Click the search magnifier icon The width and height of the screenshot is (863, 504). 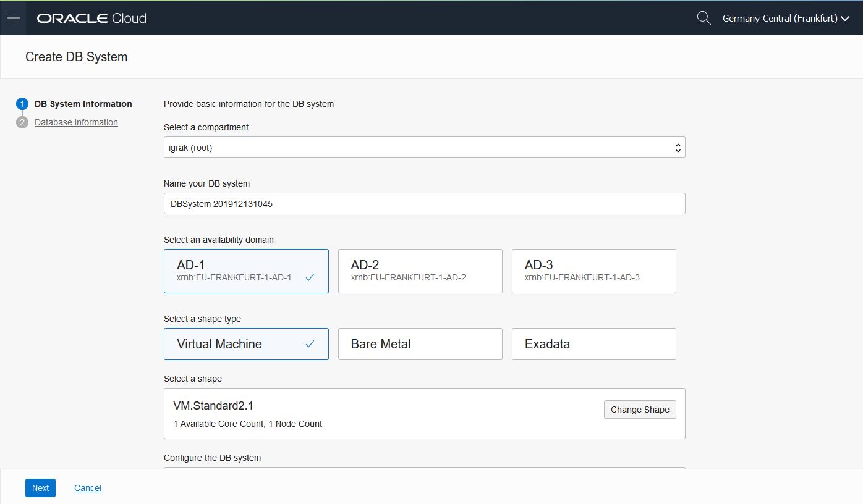click(704, 18)
